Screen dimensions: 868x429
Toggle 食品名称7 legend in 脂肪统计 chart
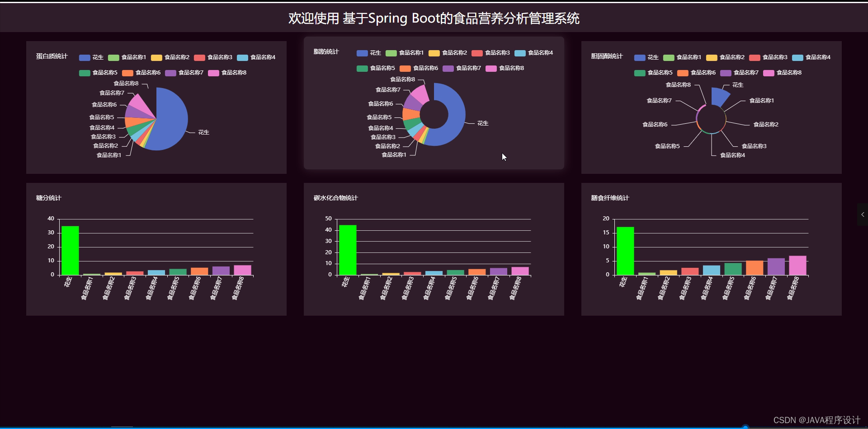coord(462,68)
